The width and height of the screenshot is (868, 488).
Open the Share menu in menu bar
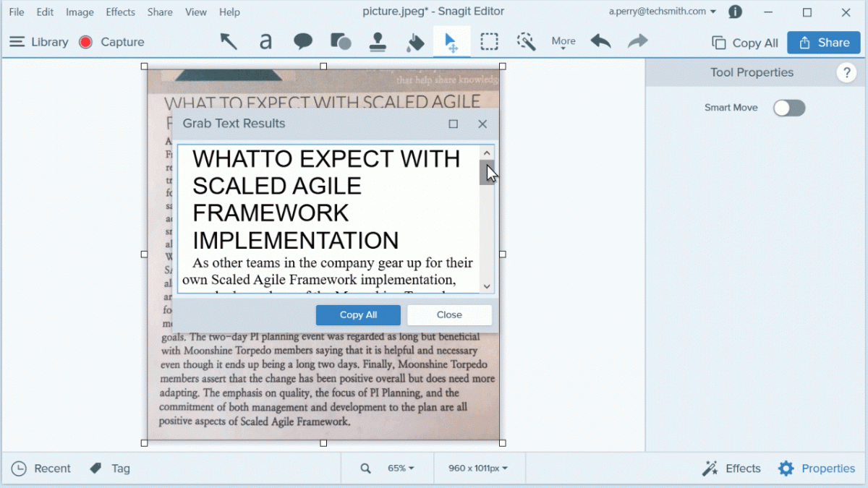[160, 12]
